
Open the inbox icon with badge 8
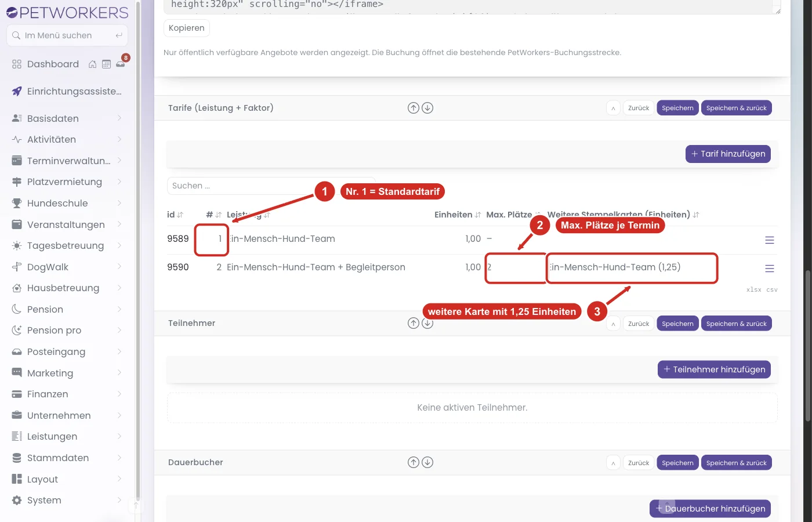121,64
